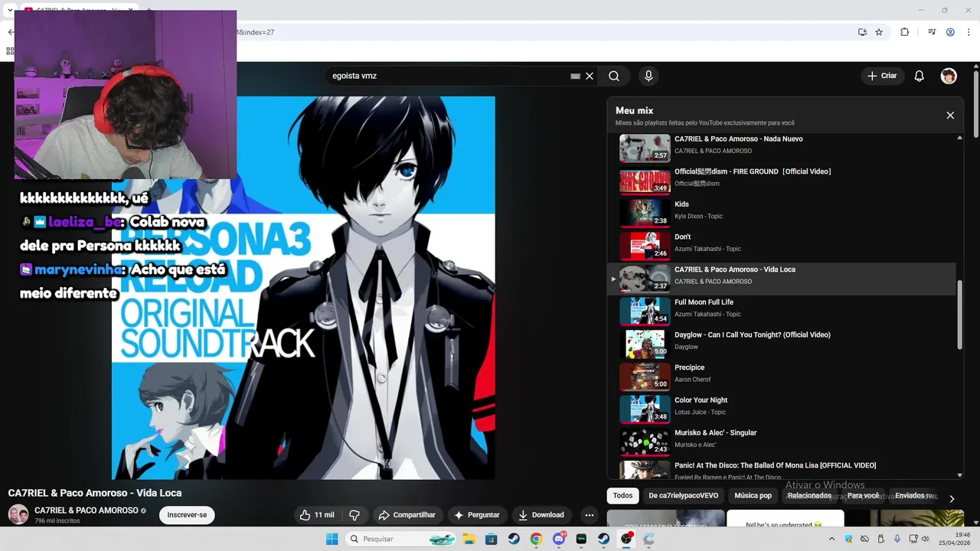Select the De ca7rielypacoVEVO chip
This screenshot has width=980, height=551.
683,496
